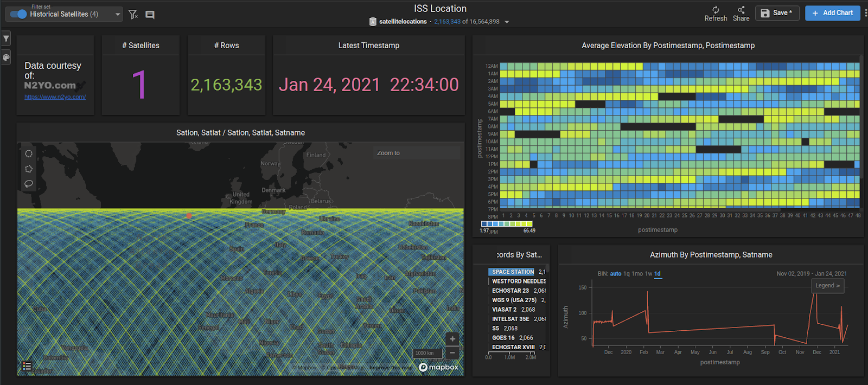868x385 pixels.
Task: Zoom in on the map with the plus button
Action: pos(452,339)
